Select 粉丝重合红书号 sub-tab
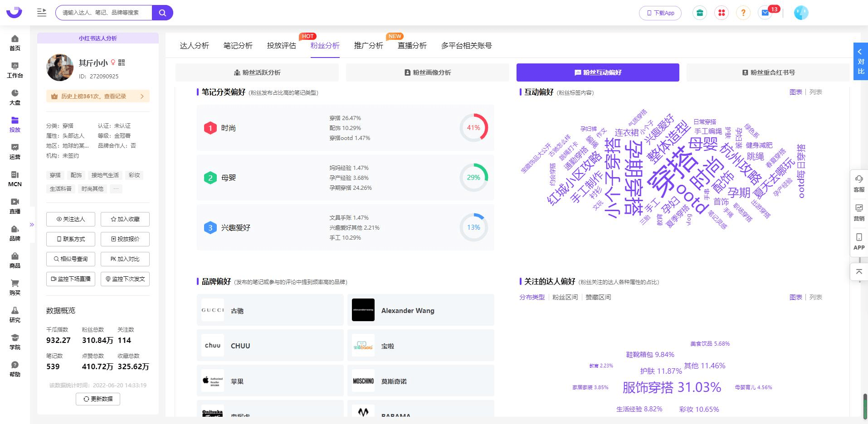 pos(768,72)
